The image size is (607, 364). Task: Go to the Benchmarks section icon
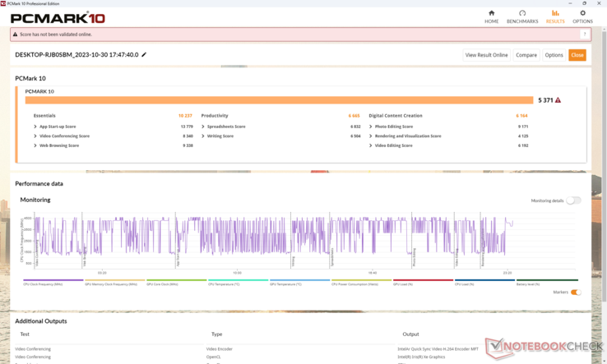522,16
